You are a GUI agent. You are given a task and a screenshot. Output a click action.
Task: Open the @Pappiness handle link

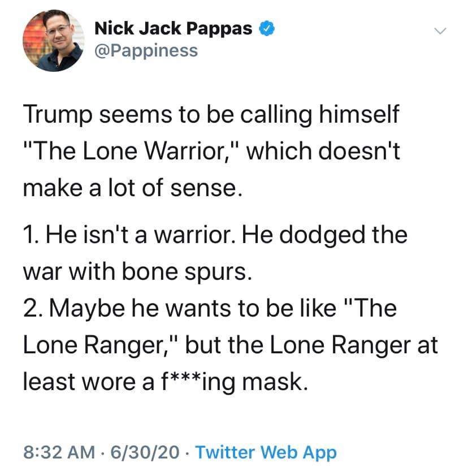point(146,50)
